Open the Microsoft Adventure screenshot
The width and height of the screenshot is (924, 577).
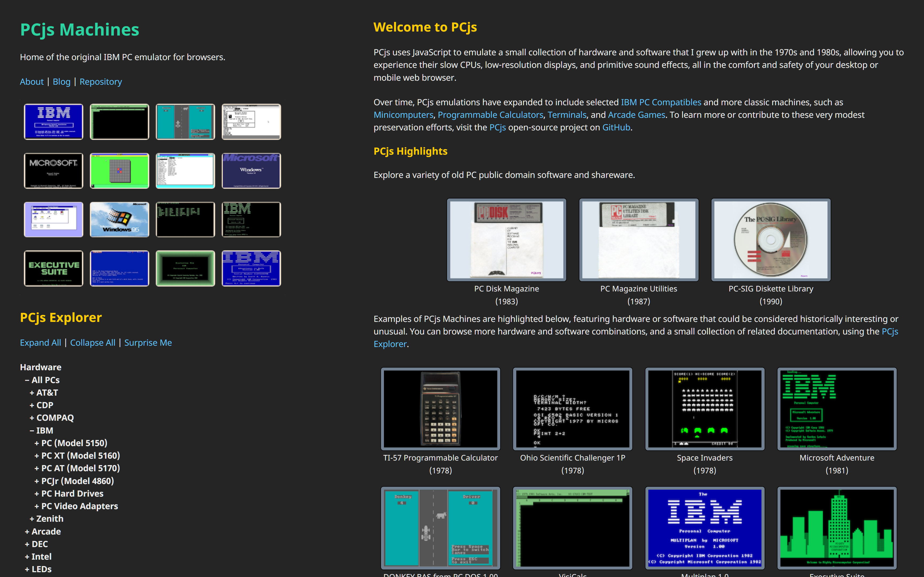click(837, 409)
